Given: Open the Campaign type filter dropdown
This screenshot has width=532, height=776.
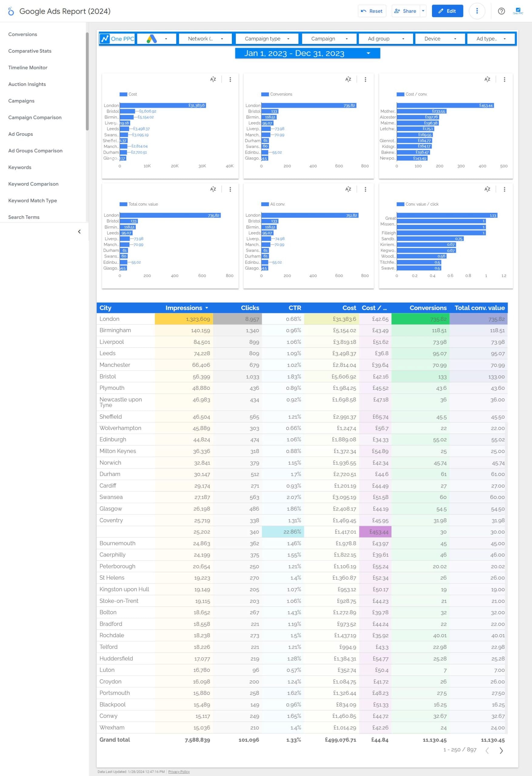Looking at the screenshot, I should tap(267, 39).
